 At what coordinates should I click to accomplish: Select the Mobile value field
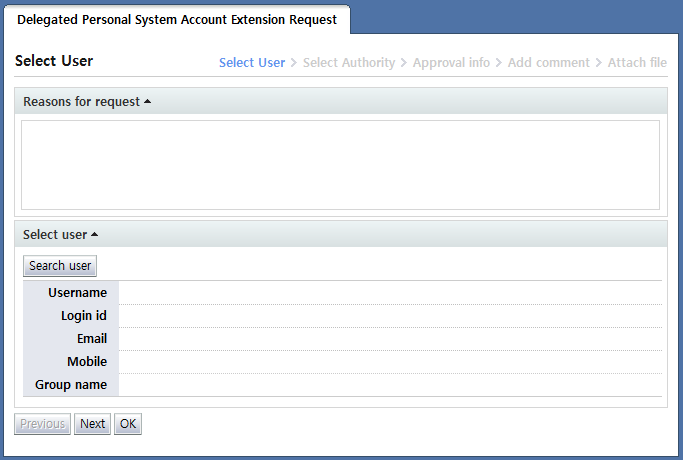[x=390, y=361]
